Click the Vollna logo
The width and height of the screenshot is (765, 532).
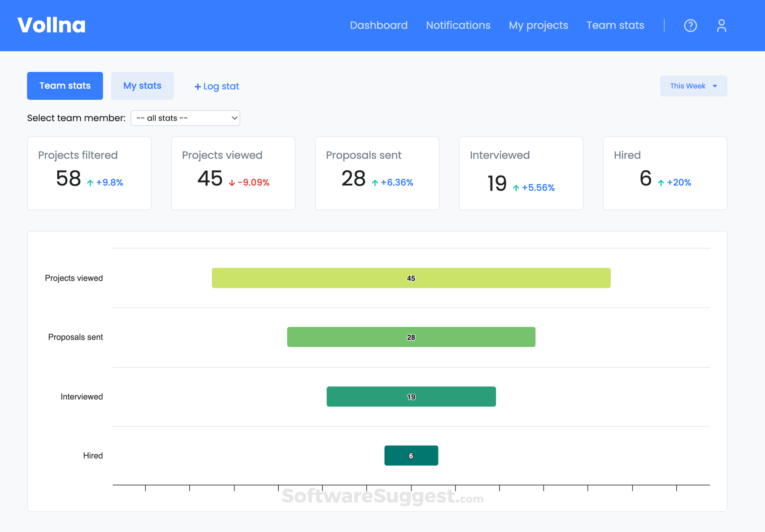point(51,25)
